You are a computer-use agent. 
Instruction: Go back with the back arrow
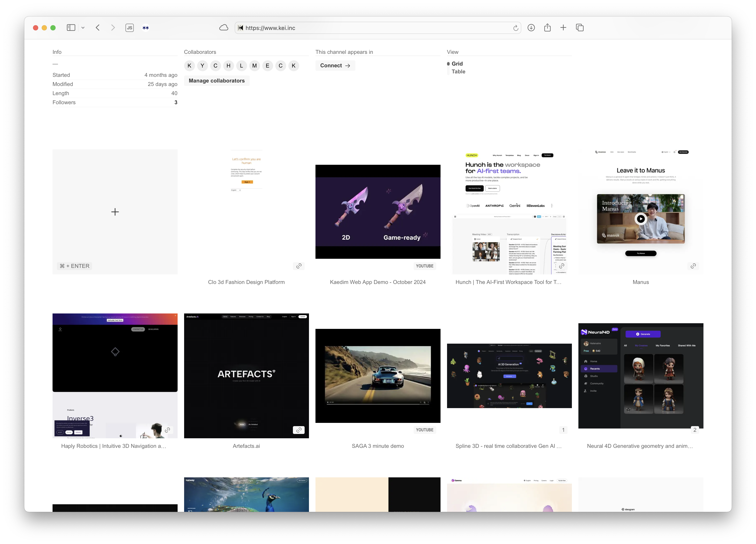pyautogui.click(x=98, y=28)
